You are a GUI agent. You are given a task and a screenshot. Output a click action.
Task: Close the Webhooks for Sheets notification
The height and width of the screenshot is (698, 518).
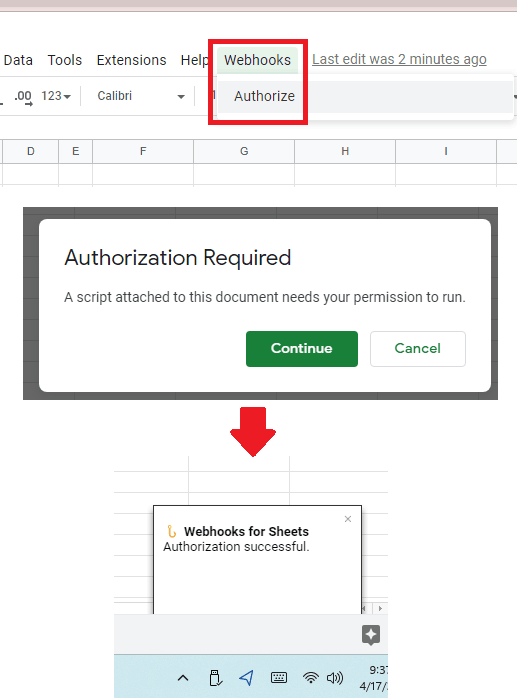click(348, 519)
